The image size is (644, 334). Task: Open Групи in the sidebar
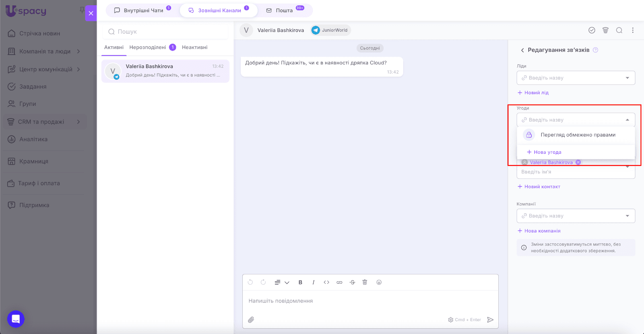pos(27,104)
